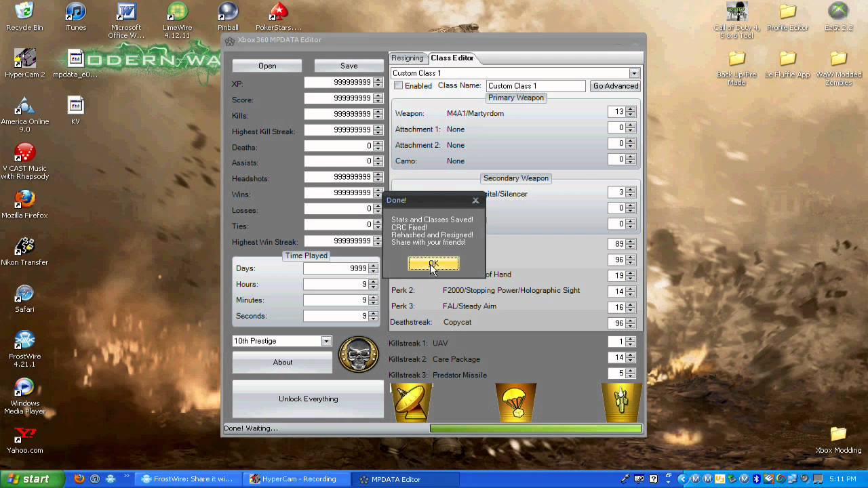Launch iTunes from the desktop
868x488 pixels.
[75, 17]
